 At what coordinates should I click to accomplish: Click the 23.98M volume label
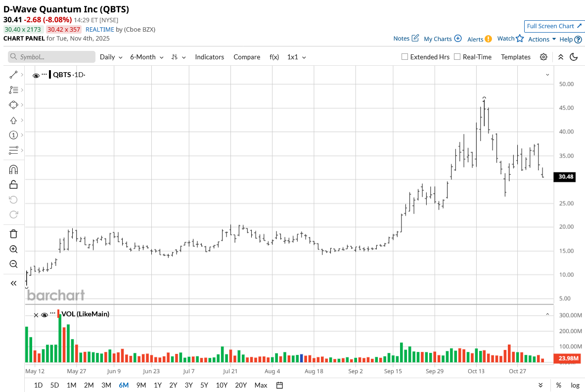click(568, 358)
